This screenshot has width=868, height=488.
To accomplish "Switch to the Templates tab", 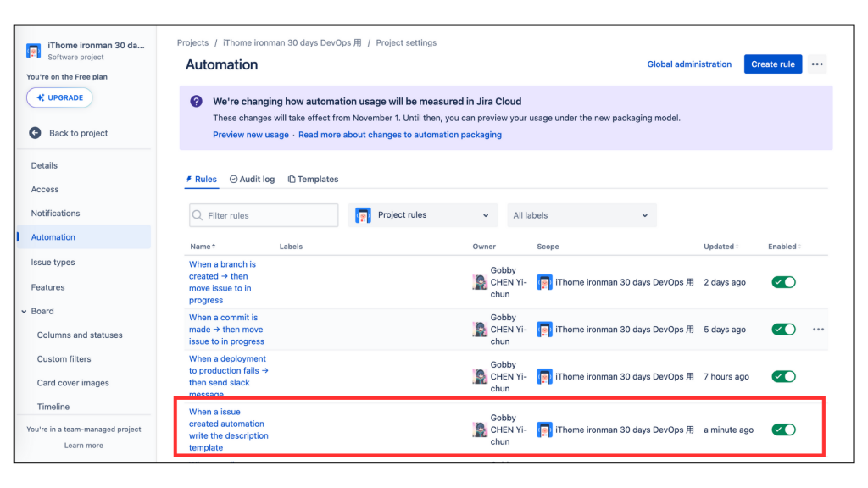I will (x=314, y=180).
